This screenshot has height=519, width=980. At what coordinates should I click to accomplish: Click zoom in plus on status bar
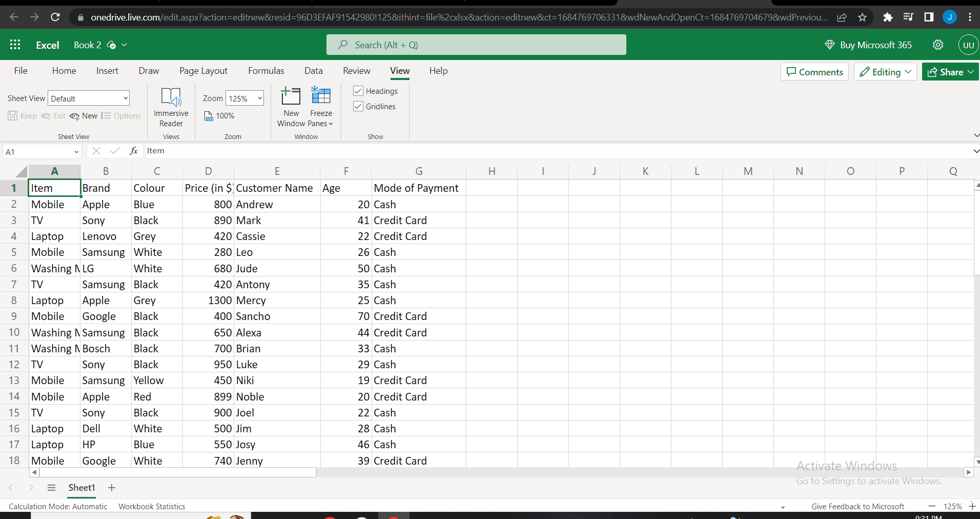point(972,506)
